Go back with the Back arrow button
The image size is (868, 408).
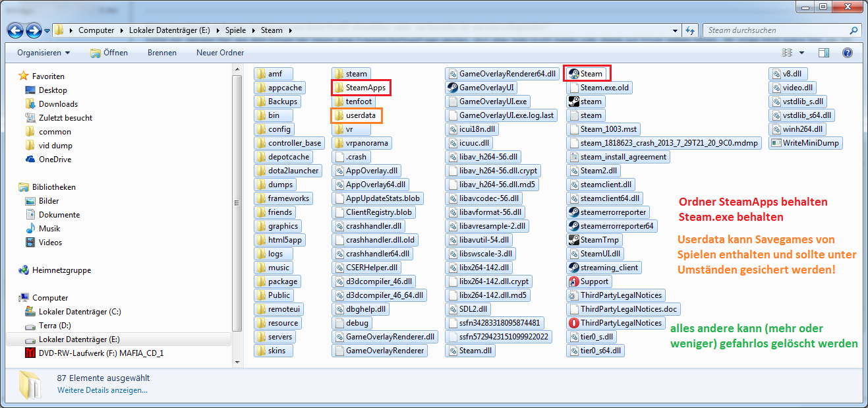[x=16, y=30]
